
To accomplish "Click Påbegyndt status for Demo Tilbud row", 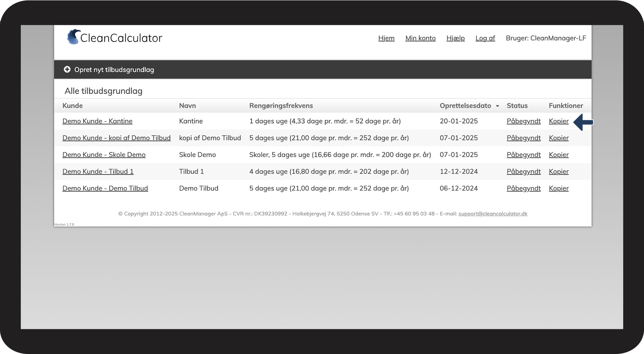I will tap(523, 188).
